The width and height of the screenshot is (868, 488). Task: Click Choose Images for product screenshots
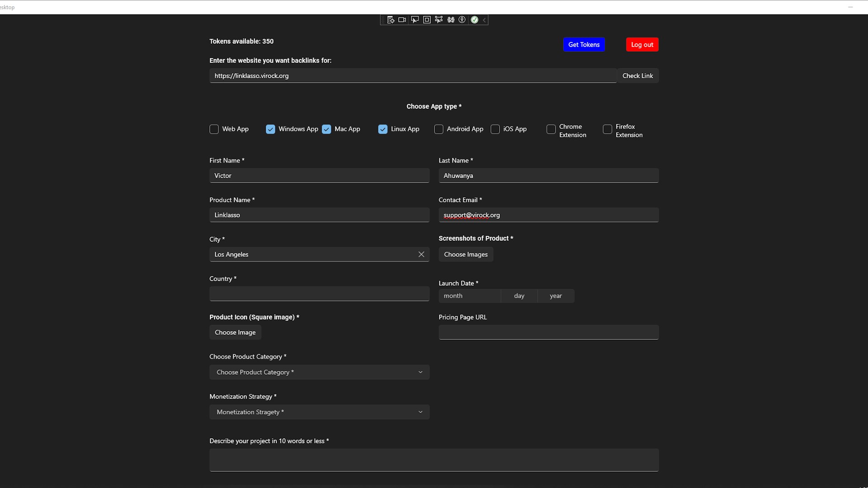pyautogui.click(x=466, y=254)
